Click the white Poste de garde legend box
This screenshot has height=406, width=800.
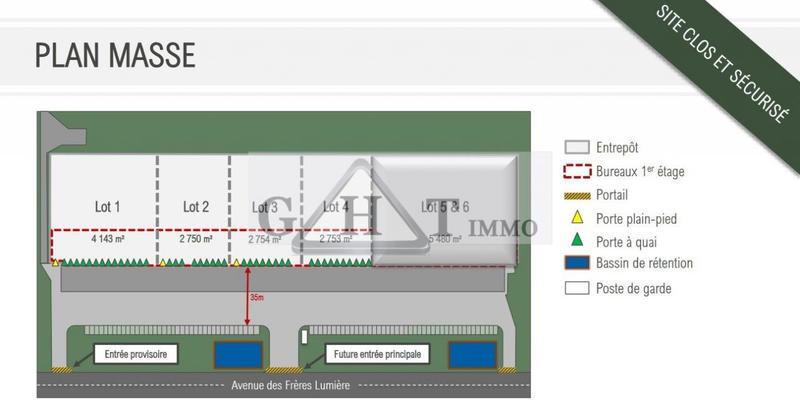click(x=575, y=289)
